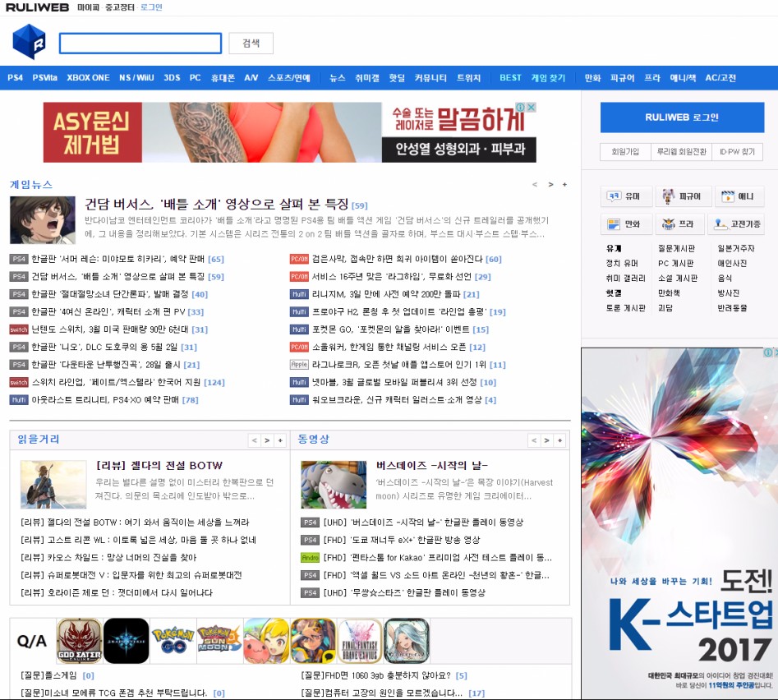778x700 pixels.
Task: Open the 게임뉴스 section heading
Action: point(30,185)
